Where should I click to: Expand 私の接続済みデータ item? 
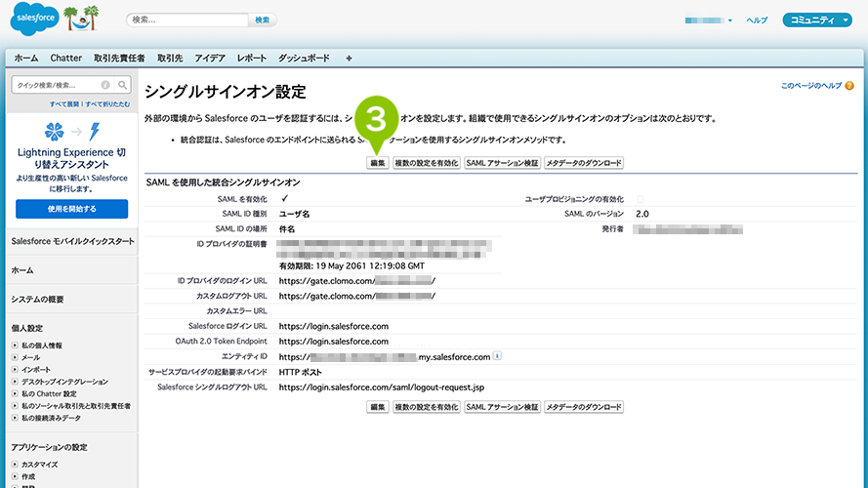pyautogui.click(x=15, y=419)
